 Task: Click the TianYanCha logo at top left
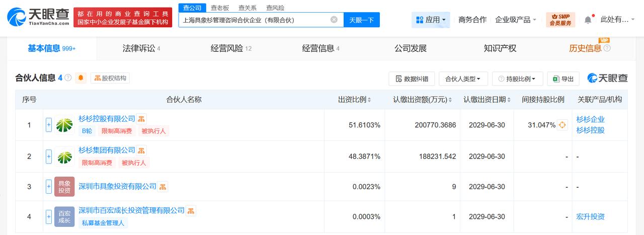(x=37, y=18)
